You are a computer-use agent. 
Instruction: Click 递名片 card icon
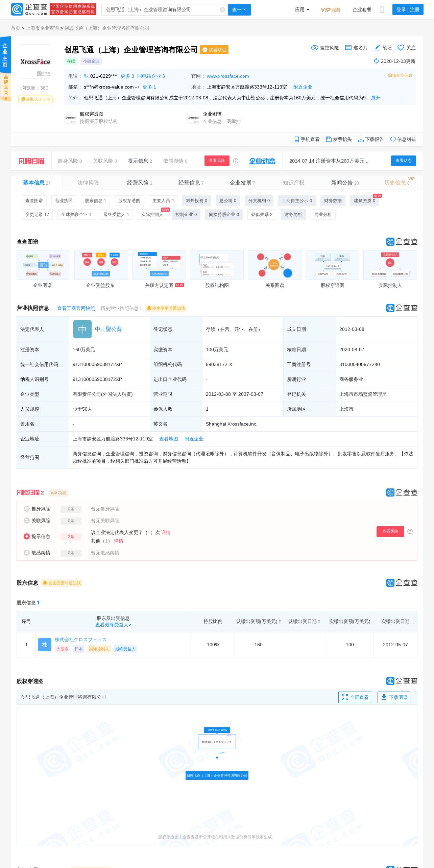348,48
